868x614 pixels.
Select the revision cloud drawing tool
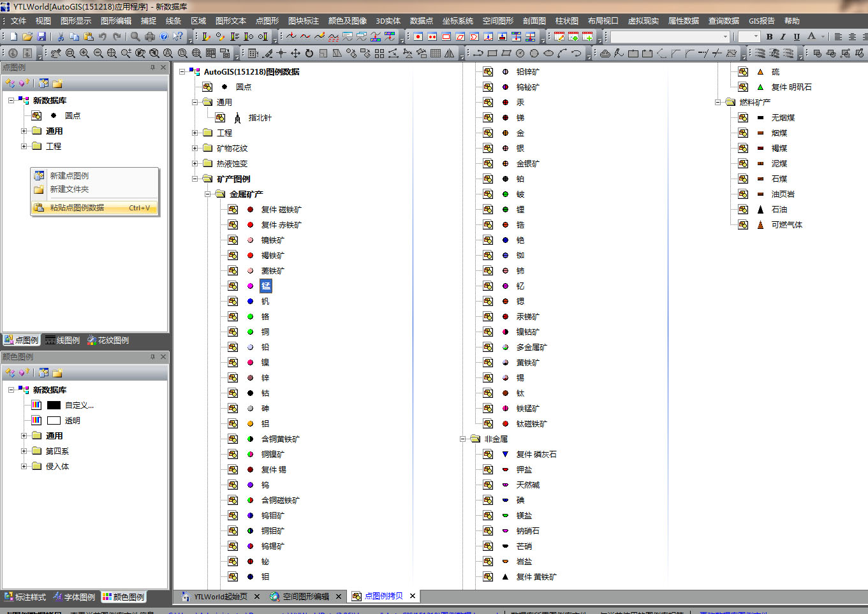605,54
